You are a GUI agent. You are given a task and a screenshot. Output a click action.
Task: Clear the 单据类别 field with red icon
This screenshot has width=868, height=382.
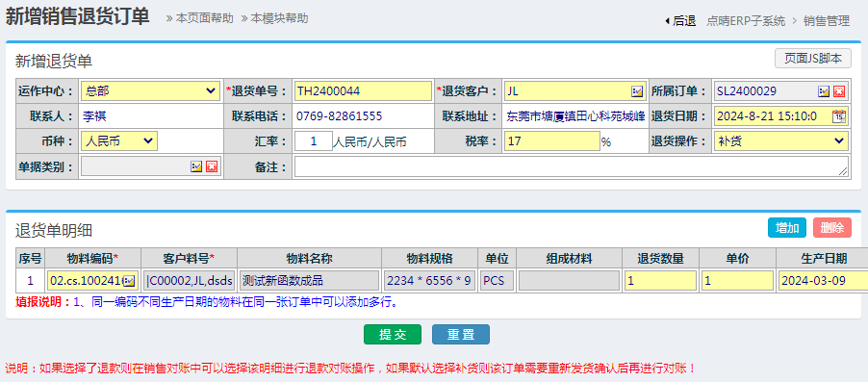point(212,166)
